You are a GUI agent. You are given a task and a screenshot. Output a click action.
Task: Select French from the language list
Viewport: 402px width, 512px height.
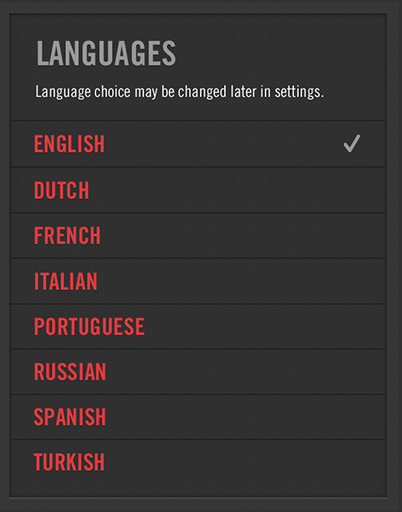click(198, 236)
